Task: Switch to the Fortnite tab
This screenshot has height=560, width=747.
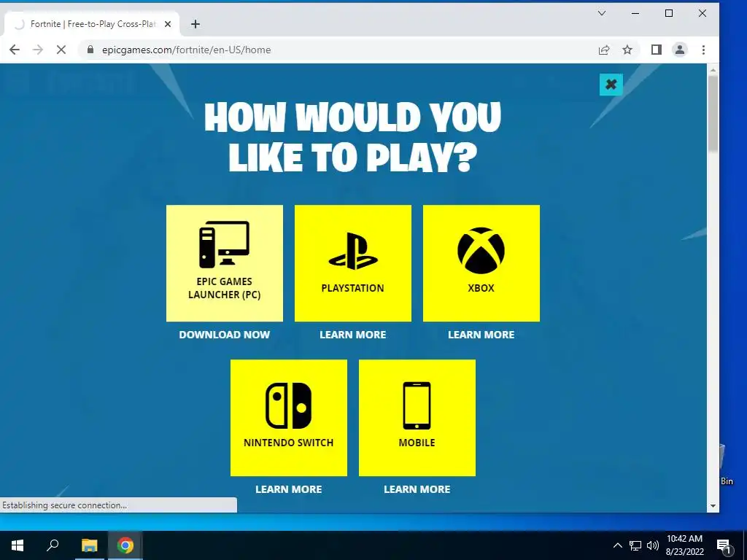Action: click(91, 24)
